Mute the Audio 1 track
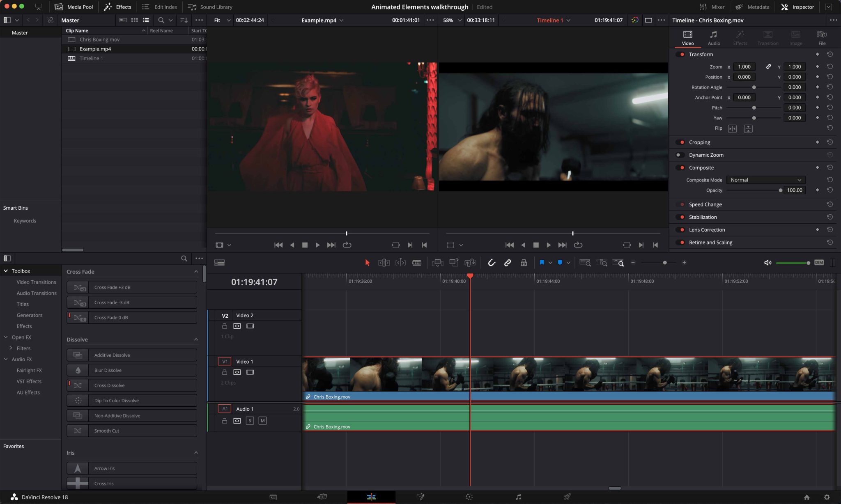Screen dimensions: 841x504 click(262, 420)
